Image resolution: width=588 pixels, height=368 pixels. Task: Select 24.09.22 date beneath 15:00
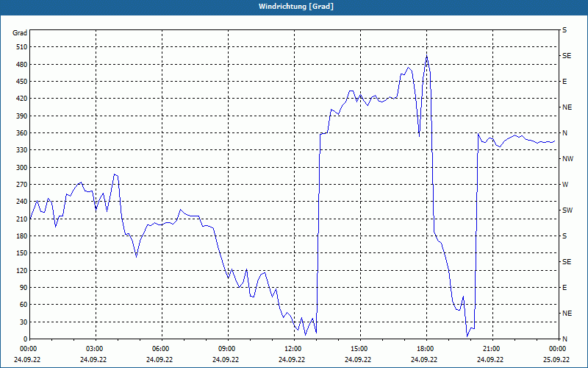[x=358, y=360]
